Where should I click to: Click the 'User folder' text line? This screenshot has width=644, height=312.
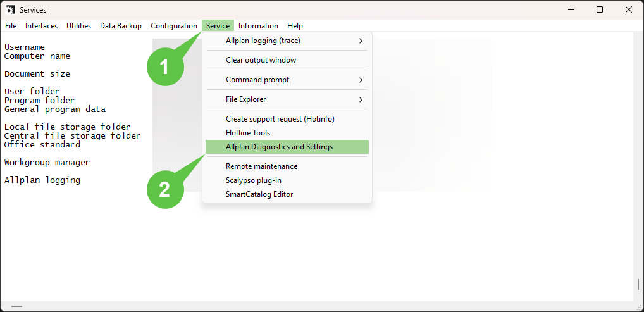pos(32,91)
